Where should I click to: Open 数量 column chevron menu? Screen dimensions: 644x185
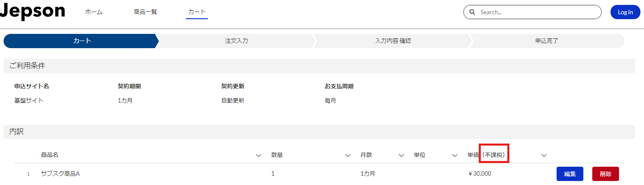point(348,155)
